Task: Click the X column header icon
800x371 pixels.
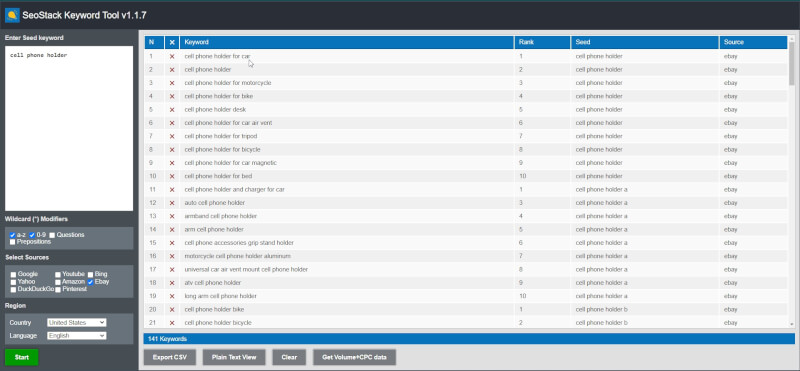Action: tap(172, 42)
